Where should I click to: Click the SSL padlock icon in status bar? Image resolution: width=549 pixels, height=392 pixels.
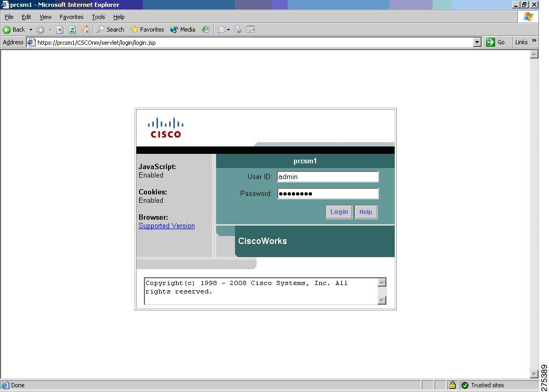[x=453, y=385]
